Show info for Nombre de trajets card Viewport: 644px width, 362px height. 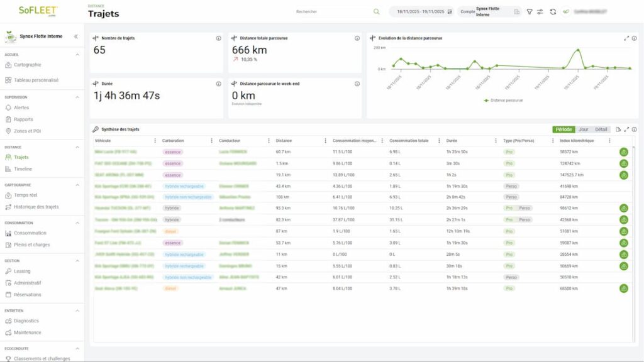tap(218, 38)
